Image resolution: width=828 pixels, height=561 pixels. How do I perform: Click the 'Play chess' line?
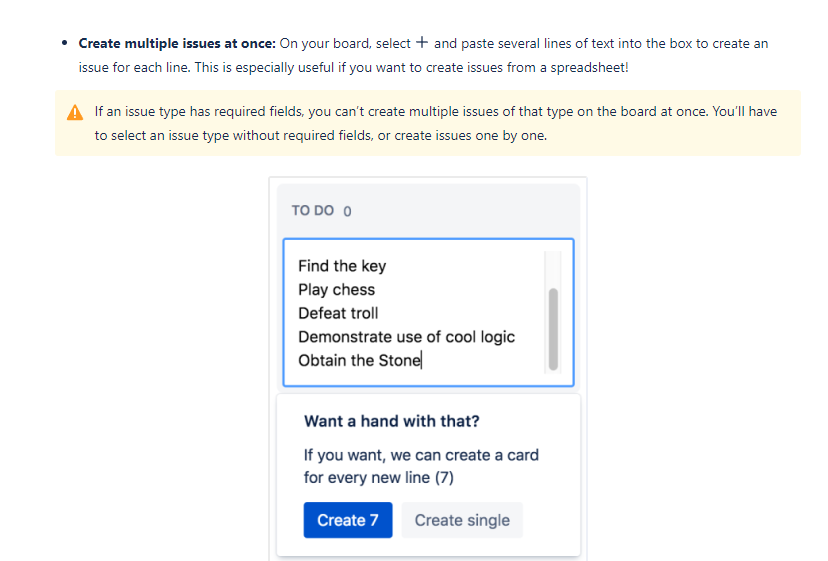(x=336, y=289)
